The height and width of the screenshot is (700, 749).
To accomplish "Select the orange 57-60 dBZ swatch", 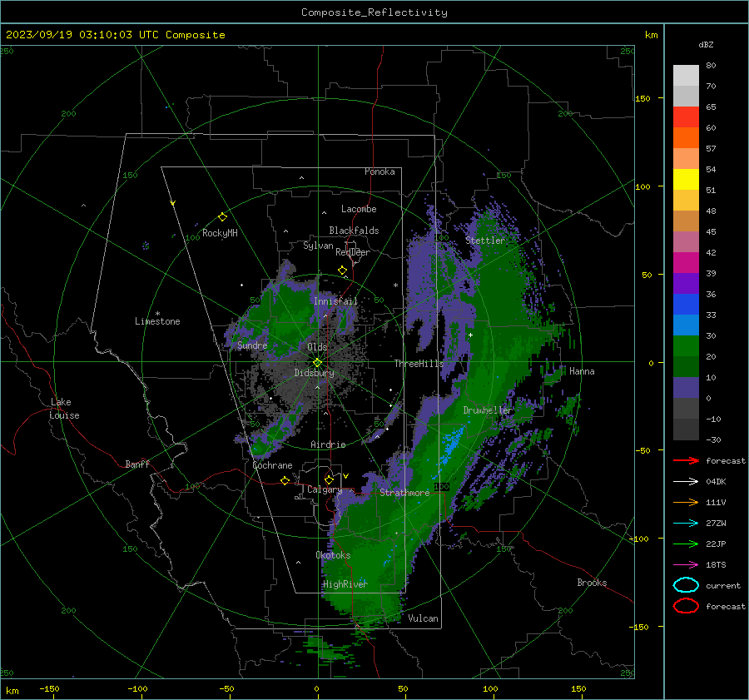I will point(686,138).
